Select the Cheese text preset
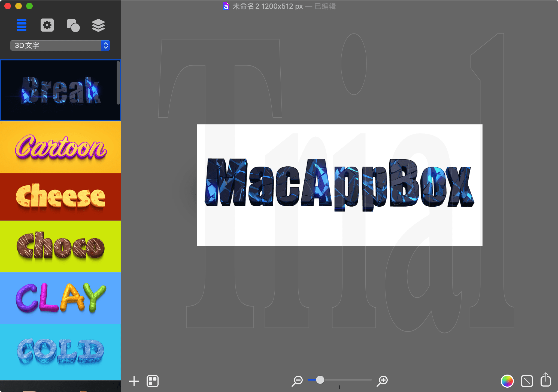Image resolution: width=558 pixels, height=392 pixels. (x=60, y=197)
